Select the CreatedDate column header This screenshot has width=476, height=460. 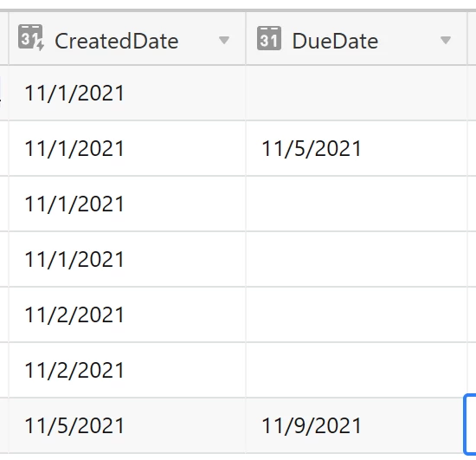(x=127, y=39)
